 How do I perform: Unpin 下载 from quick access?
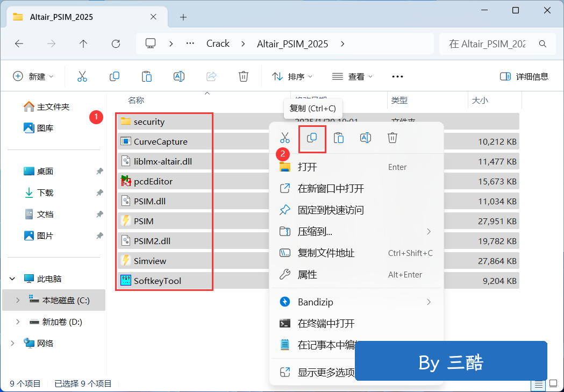coord(99,193)
